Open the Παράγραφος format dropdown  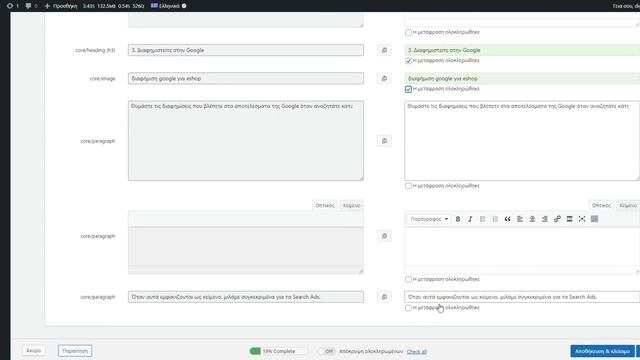tap(429, 219)
